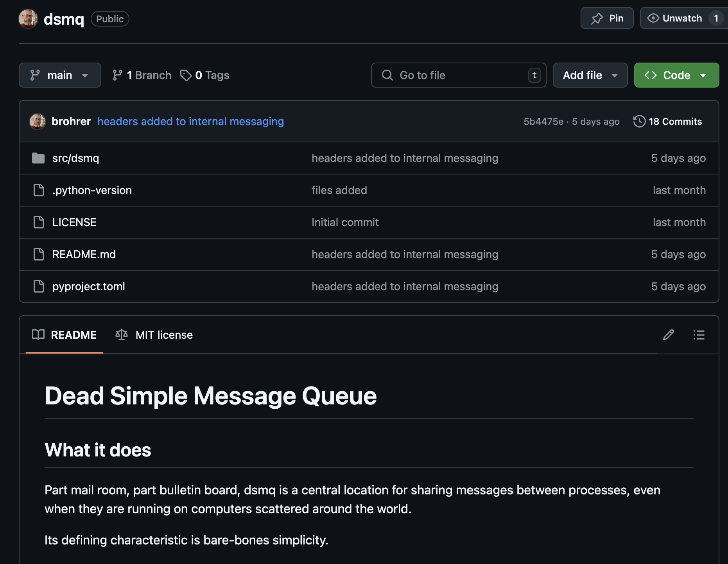Select the README tab

pos(74,335)
